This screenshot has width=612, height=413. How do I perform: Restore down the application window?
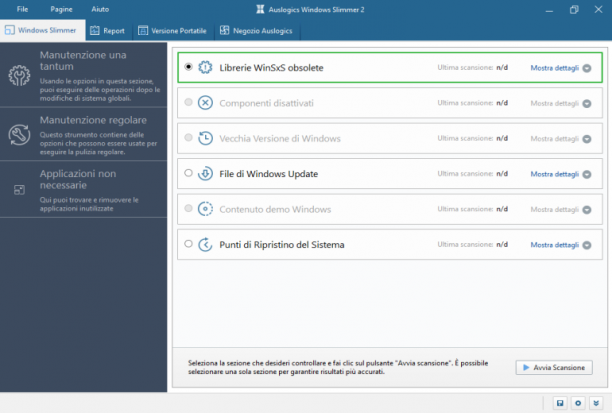(x=574, y=10)
